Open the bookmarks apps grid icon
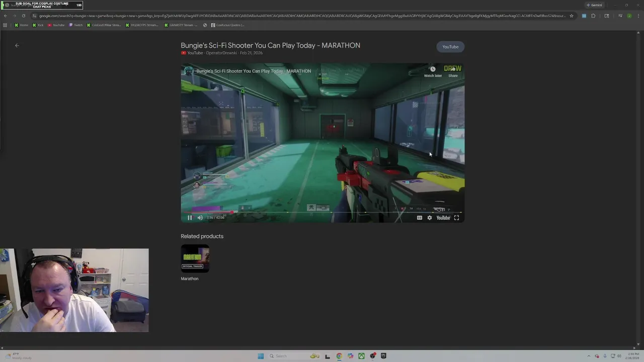This screenshot has width=644, height=362. coord(5,25)
